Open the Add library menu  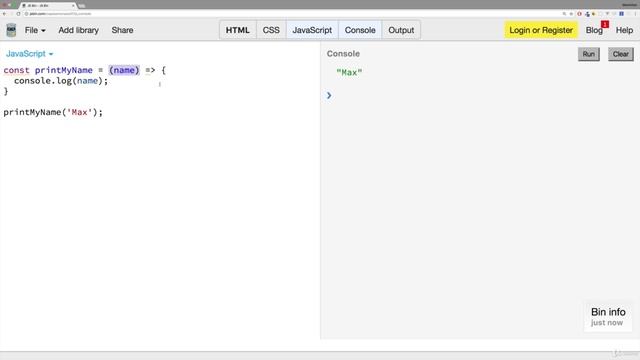pyautogui.click(x=78, y=30)
